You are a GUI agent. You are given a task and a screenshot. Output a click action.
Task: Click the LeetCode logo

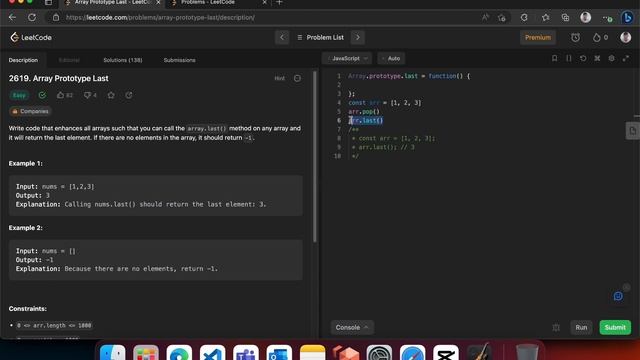(x=31, y=38)
